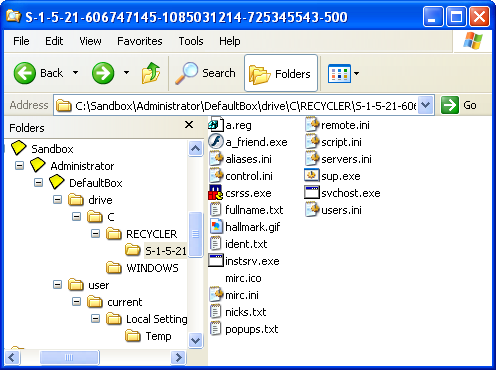Image resolution: width=496 pixels, height=370 pixels.
Task: Click the Temp folder icon in tree
Action: coord(133,336)
